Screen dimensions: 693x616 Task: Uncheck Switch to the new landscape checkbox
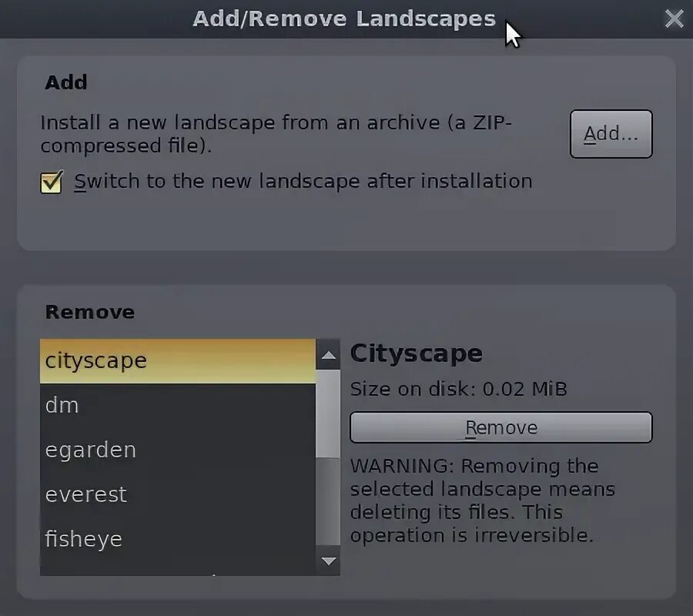52,182
